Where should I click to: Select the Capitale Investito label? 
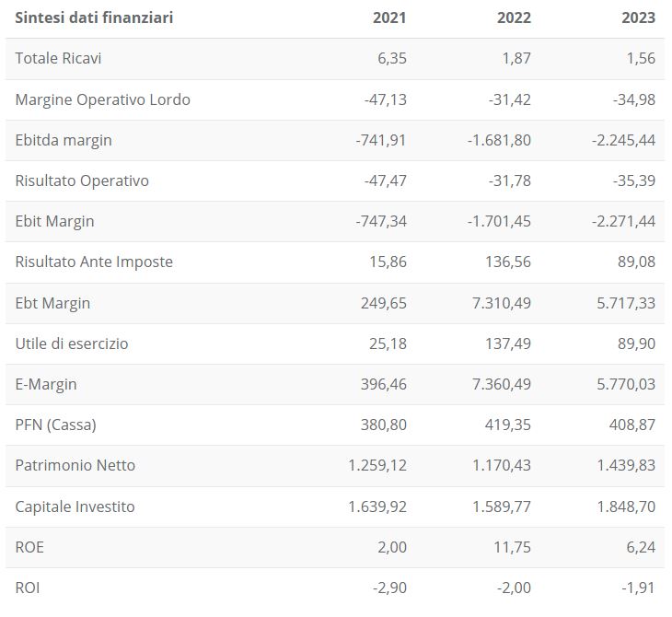tap(75, 506)
